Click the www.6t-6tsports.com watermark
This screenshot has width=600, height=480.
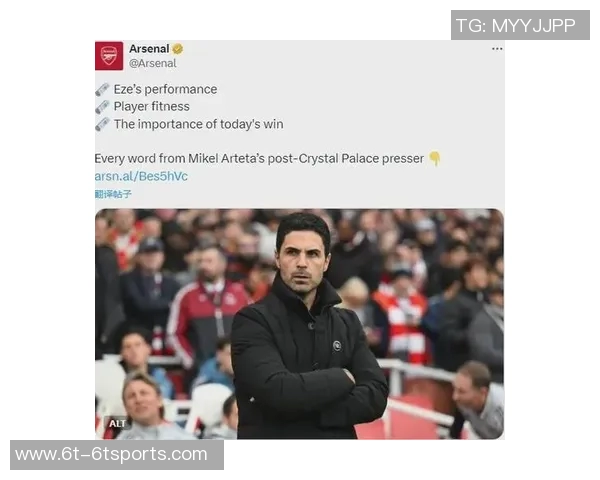[112, 454]
